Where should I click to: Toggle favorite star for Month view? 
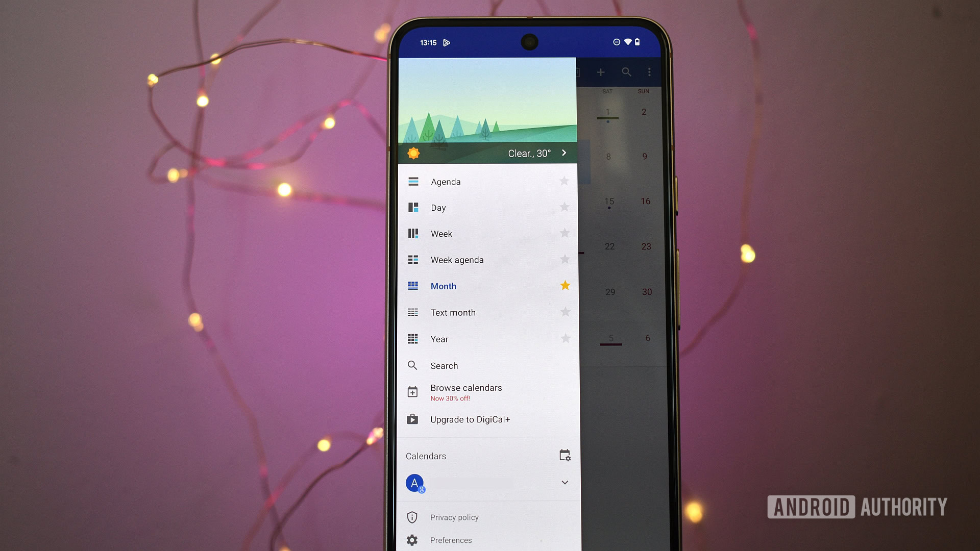[x=565, y=285]
